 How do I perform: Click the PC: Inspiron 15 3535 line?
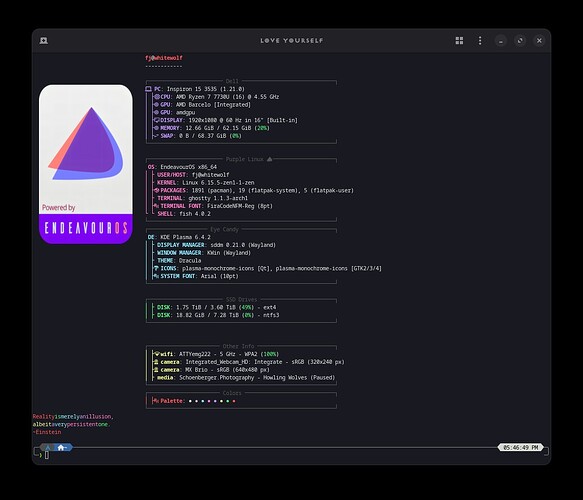coord(195,89)
